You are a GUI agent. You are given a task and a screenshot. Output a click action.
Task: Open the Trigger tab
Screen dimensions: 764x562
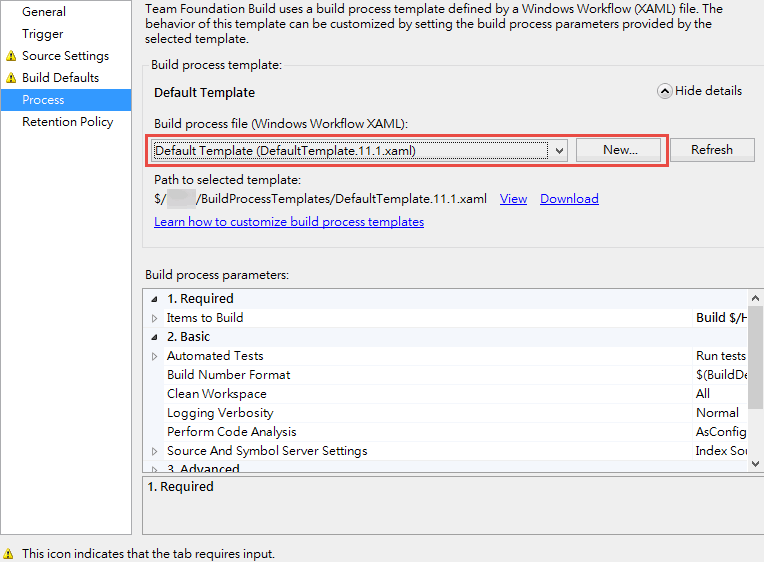point(43,34)
